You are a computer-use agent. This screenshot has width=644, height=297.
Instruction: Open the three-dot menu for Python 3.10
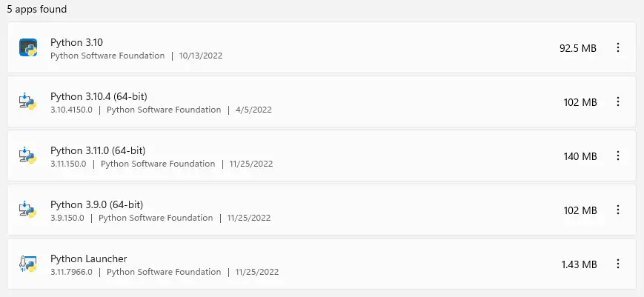[x=618, y=47]
